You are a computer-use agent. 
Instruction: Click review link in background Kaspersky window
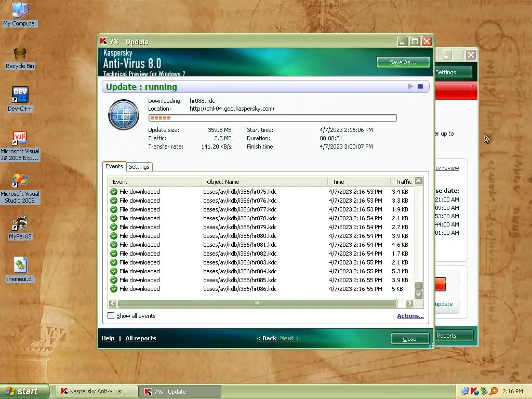click(x=447, y=168)
